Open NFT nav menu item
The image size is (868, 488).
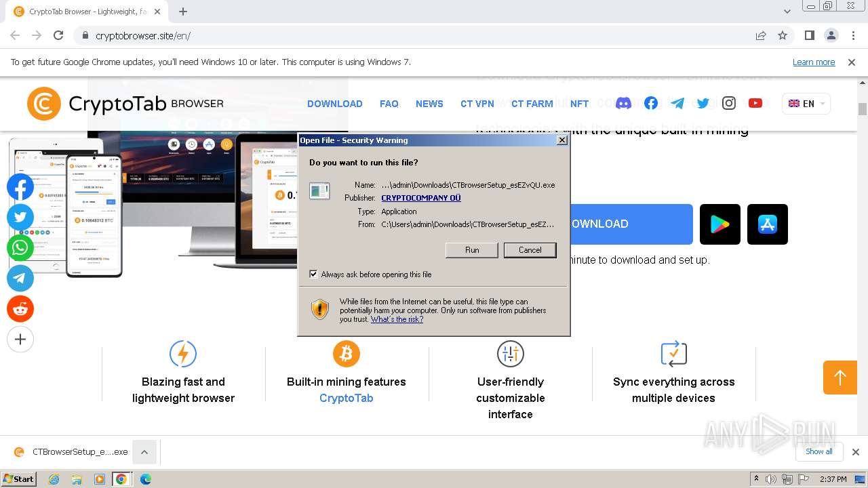[579, 104]
